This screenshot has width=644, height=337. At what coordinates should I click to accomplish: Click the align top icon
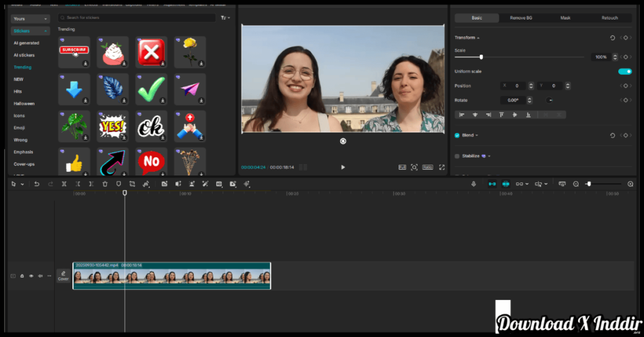point(501,115)
